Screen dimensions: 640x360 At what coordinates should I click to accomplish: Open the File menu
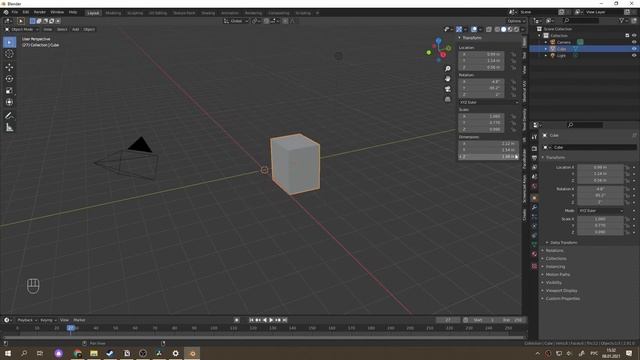(x=15, y=12)
